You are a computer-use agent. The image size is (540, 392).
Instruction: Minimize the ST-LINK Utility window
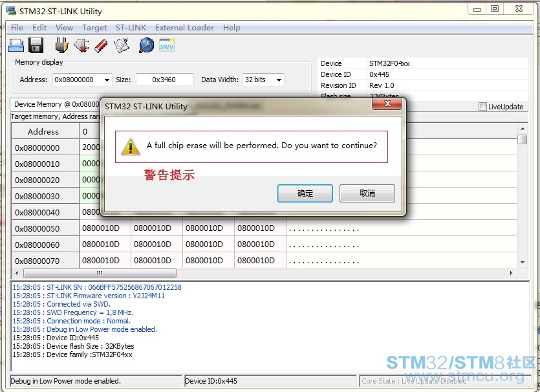pyautogui.click(x=477, y=9)
